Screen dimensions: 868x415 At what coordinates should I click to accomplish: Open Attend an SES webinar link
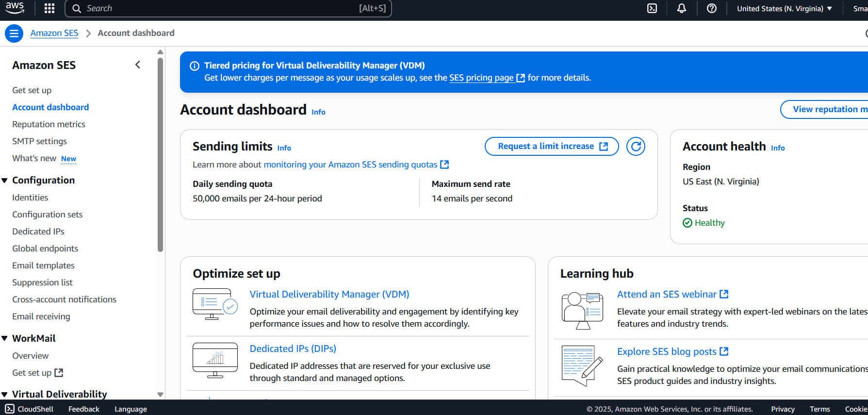point(672,294)
